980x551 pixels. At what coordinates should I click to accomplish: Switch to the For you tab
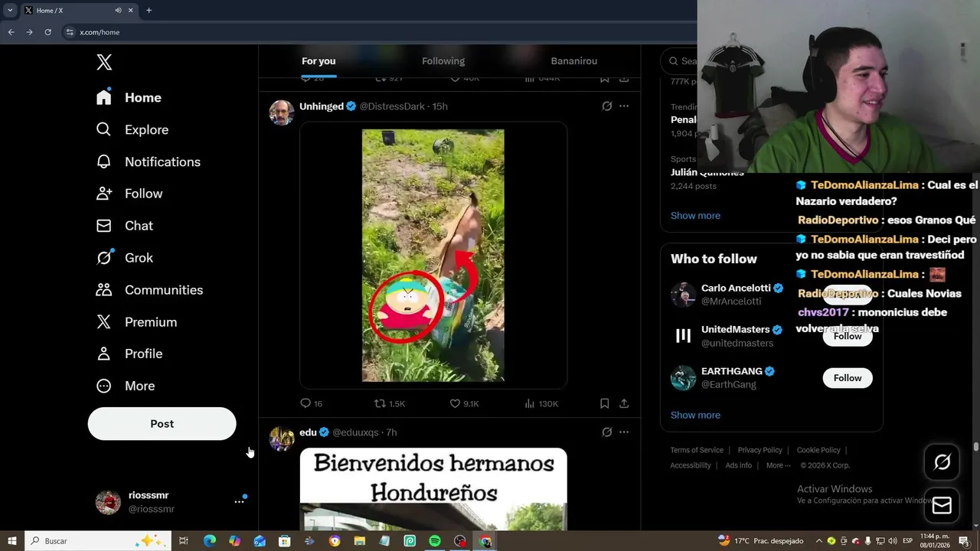pos(318,61)
